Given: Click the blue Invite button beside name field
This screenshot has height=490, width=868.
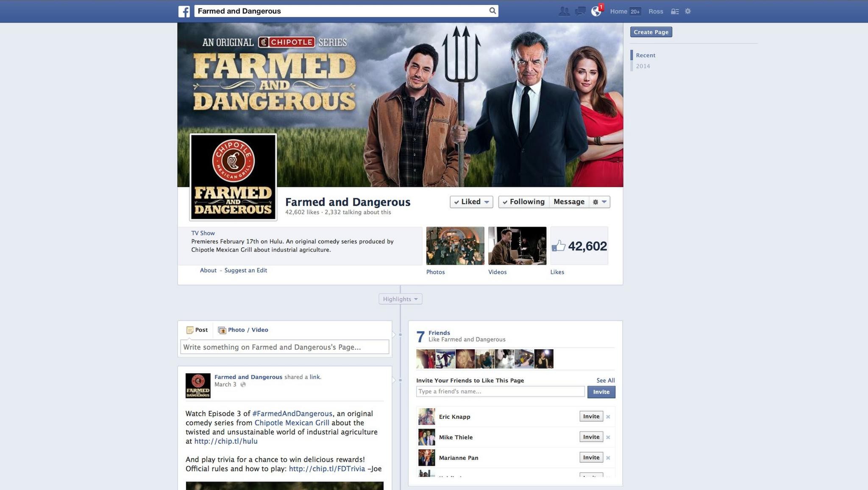Looking at the screenshot, I should pyautogui.click(x=601, y=392).
